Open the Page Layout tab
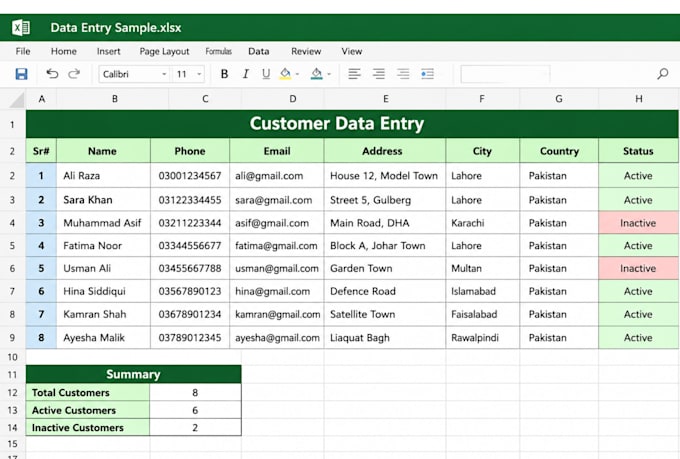Screen dimensions: 680x459 164,51
